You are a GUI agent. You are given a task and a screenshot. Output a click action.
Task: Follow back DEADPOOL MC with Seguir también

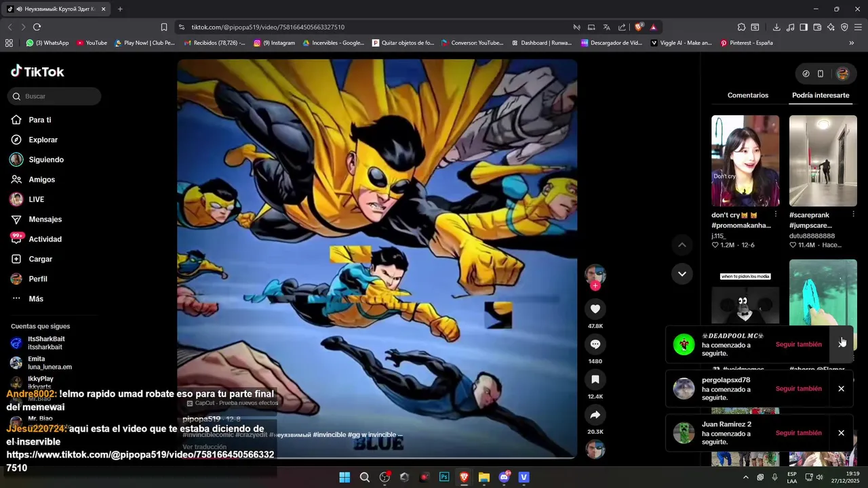(x=798, y=344)
